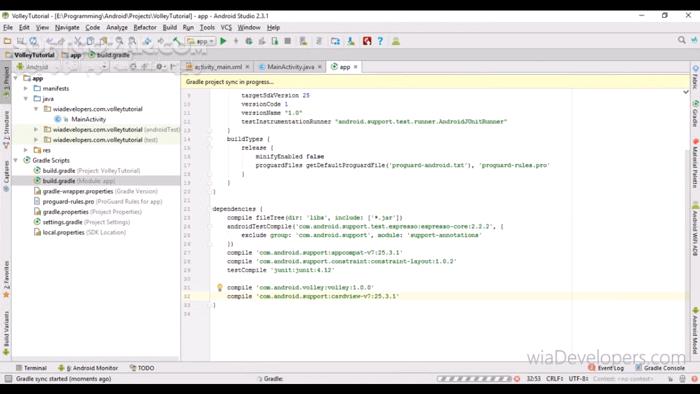
Task: Open the Terminal tool window
Action: tap(31, 368)
